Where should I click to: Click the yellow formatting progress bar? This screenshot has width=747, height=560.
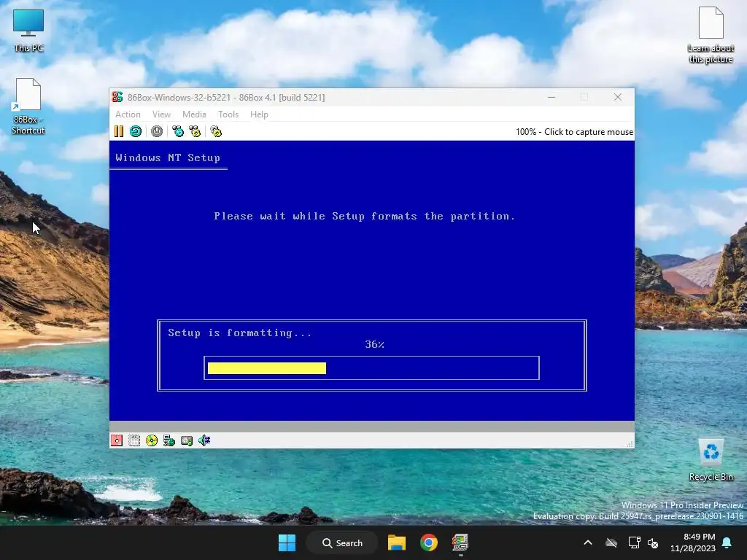point(267,368)
